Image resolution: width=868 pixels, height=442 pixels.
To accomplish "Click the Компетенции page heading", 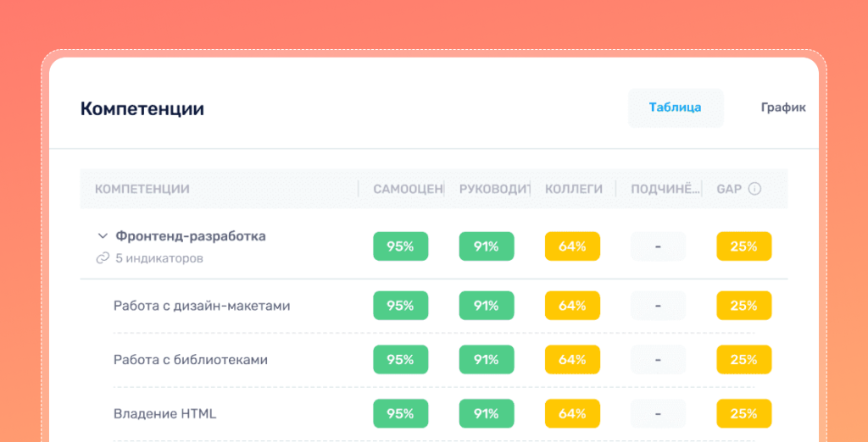I will click(x=142, y=108).
